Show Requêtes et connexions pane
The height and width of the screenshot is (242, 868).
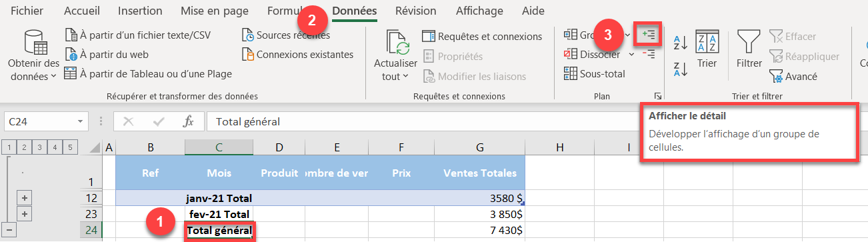coord(482,36)
